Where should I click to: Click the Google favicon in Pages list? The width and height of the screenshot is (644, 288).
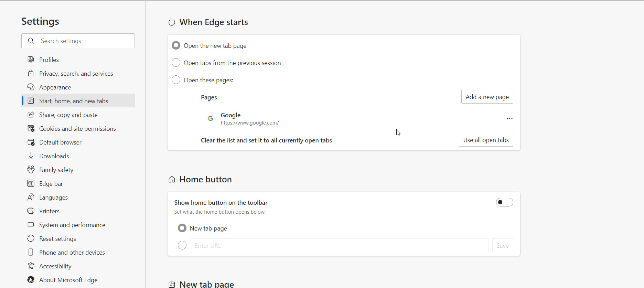[x=211, y=118]
